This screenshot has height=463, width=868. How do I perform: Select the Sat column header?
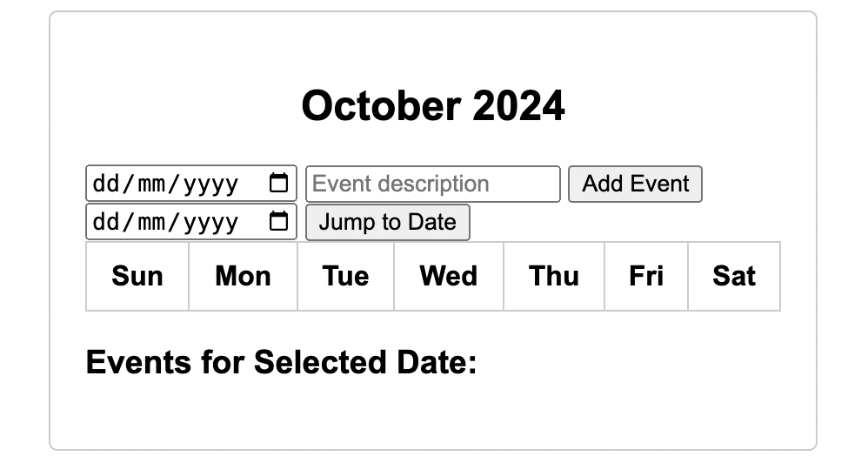[734, 276]
